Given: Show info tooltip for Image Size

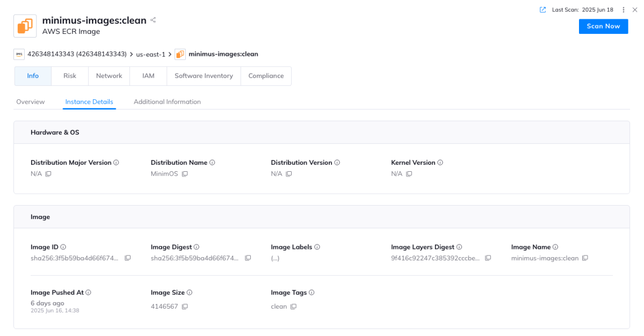Looking at the screenshot, I should coord(190,293).
